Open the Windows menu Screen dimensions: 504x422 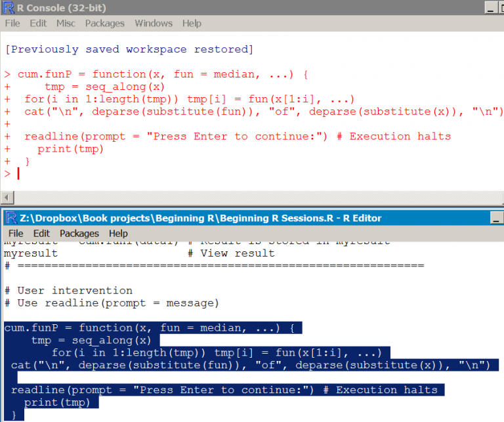coord(153,23)
